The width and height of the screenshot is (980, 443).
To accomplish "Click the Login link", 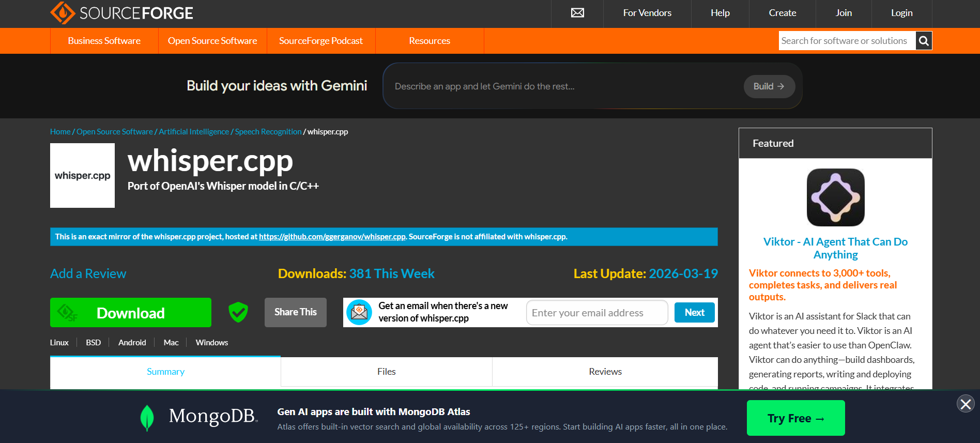I will click(x=901, y=13).
